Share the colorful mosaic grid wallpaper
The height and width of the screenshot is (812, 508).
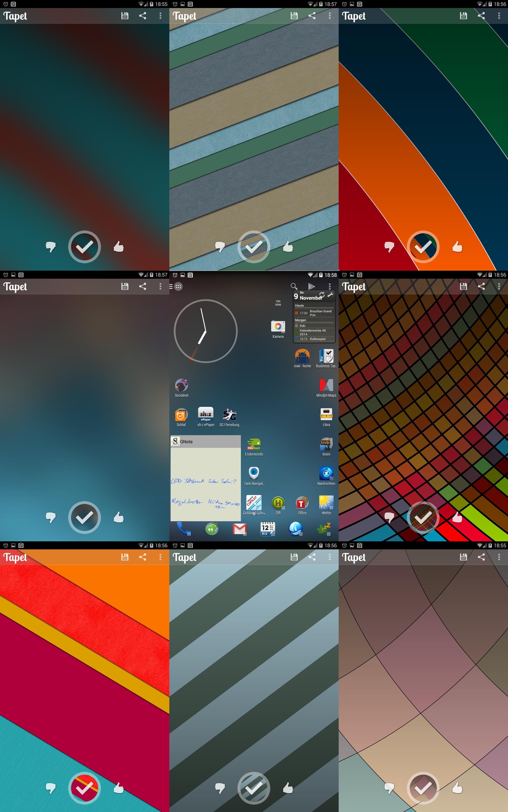coord(481,286)
